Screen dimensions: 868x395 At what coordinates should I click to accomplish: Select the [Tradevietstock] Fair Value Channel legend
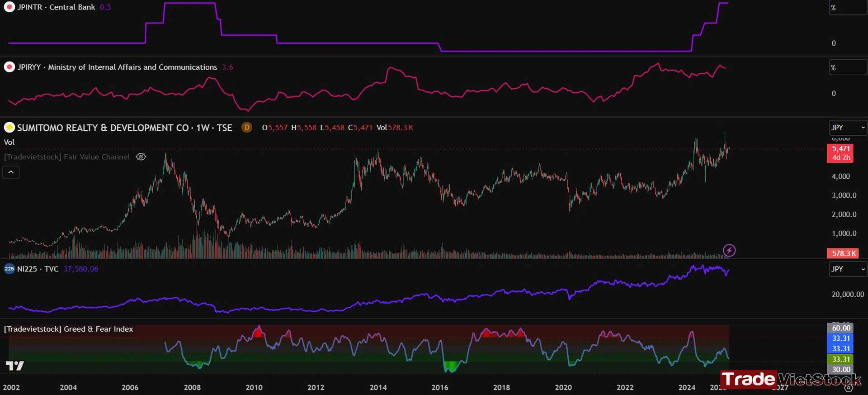(67, 157)
